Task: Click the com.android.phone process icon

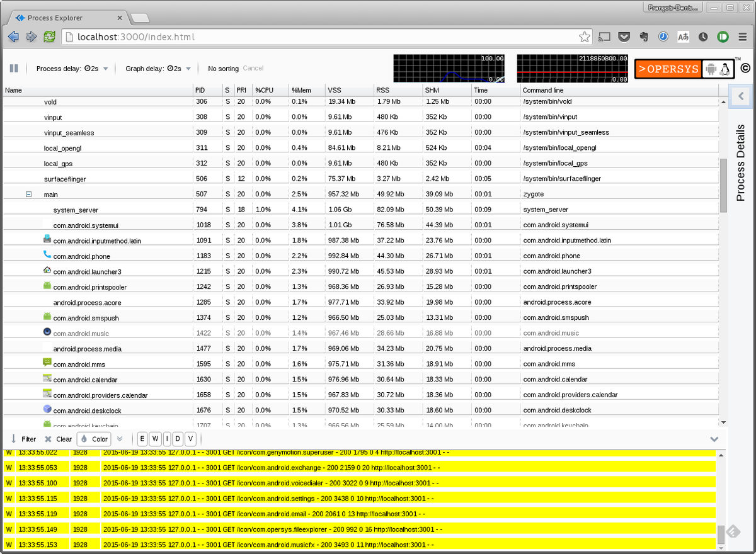Action: tap(47, 255)
